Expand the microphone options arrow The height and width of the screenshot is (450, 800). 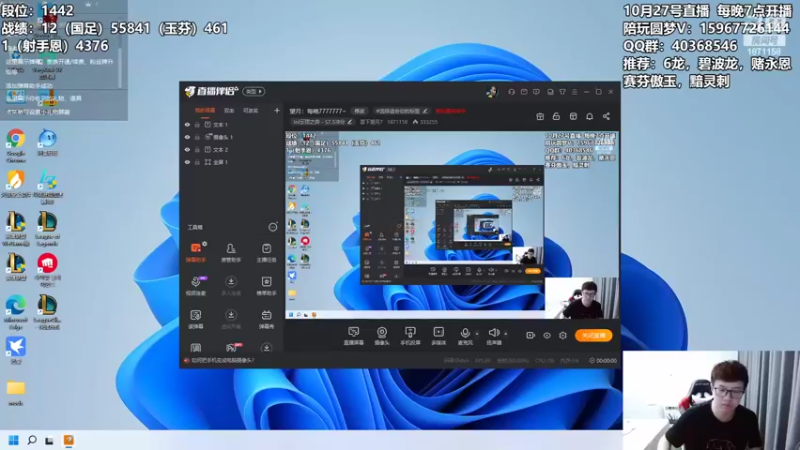[x=477, y=334]
